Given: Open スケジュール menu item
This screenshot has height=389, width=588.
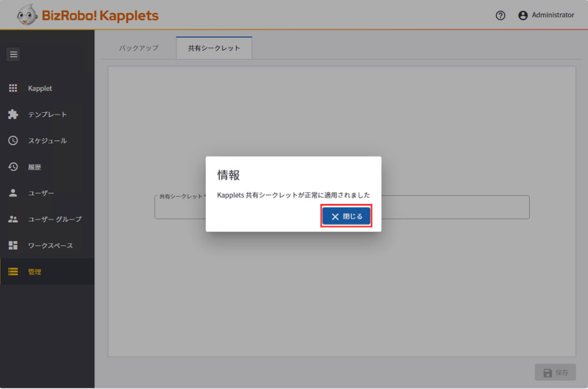Looking at the screenshot, I should coord(47,140).
